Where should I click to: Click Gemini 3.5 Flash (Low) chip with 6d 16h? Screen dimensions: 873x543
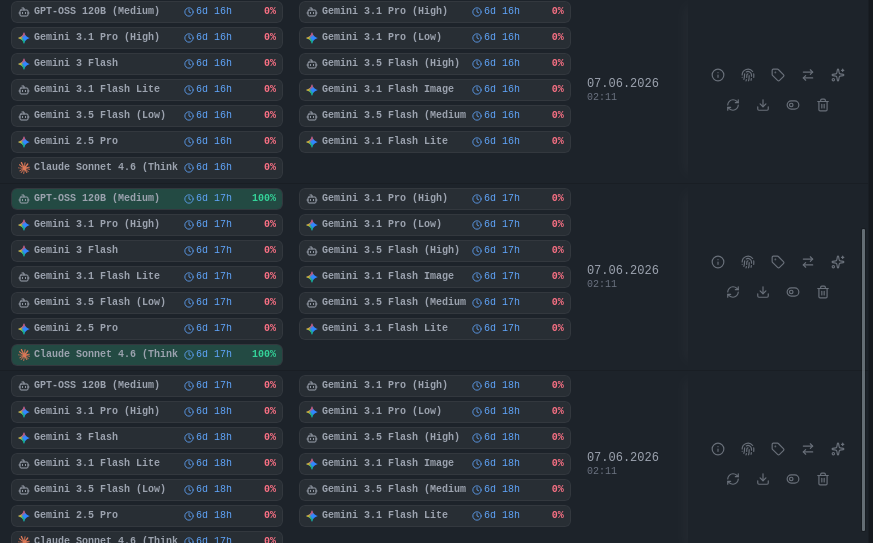pos(147,116)
